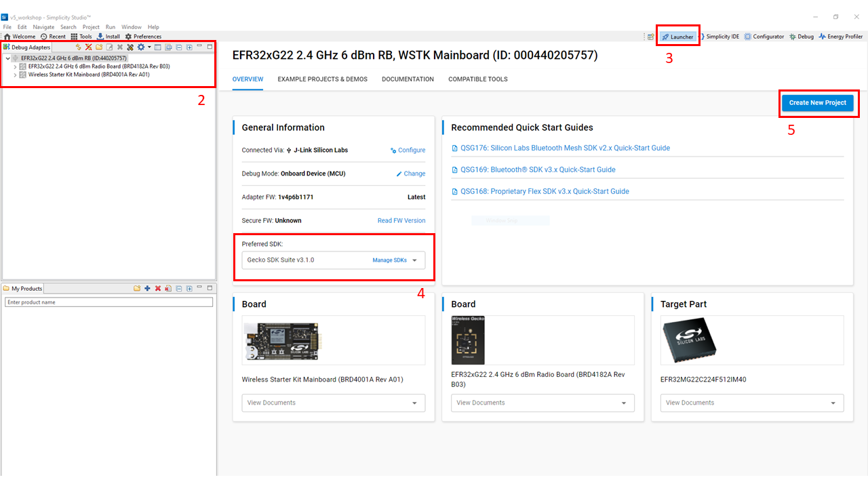The height and width of the screenshot is (488, 868).
Task: Click the refresh adapters icon in Debug Adapters
Action: (x=78, y=47)
